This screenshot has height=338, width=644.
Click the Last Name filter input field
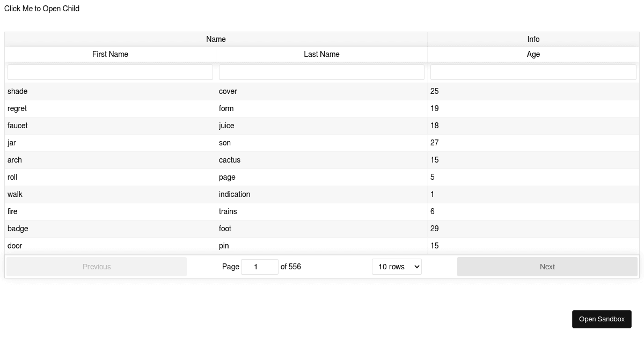[321, 72]
